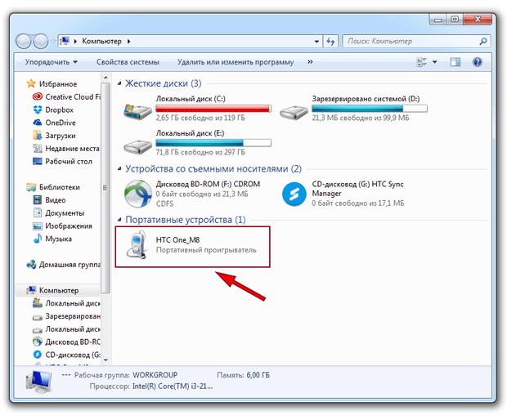Click the Intel(R) Core(TM) processor text
This screenshot has height=420, width=507.
coord(173,386)
